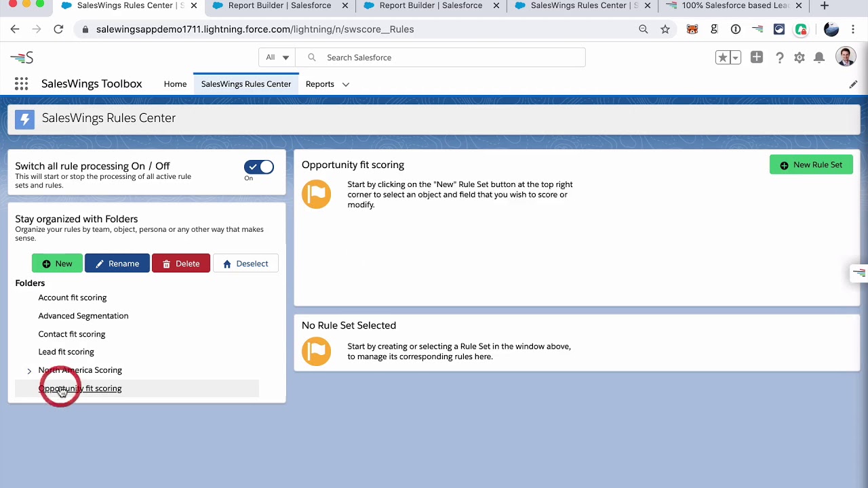
Task: Click the green New folder button
Action: [x=57, y=264]
